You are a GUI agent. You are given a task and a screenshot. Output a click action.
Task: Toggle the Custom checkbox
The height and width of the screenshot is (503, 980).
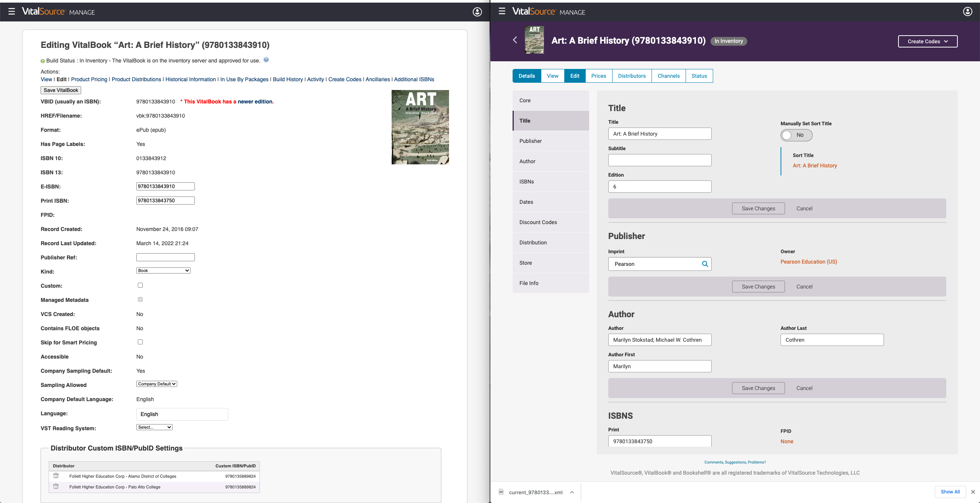(140, 285)
